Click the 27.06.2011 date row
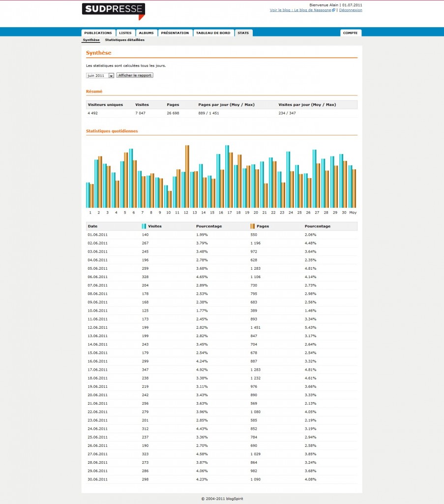 point(222,454)
